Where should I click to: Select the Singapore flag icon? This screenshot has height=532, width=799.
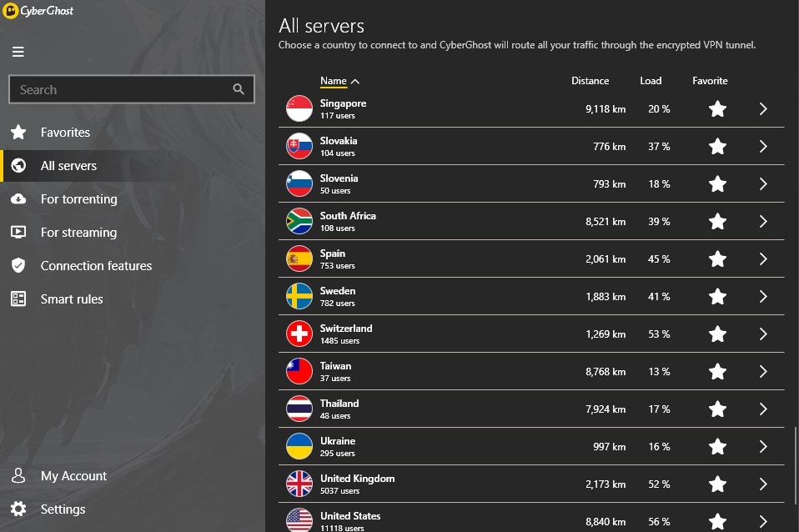tap(299, 108)
